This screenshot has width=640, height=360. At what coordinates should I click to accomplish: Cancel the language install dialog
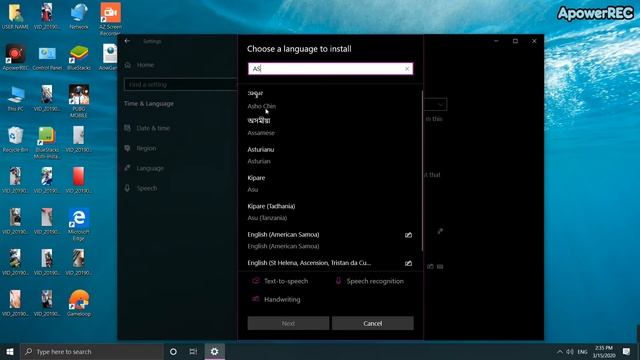pyautogui.click(x=373, y=323)
